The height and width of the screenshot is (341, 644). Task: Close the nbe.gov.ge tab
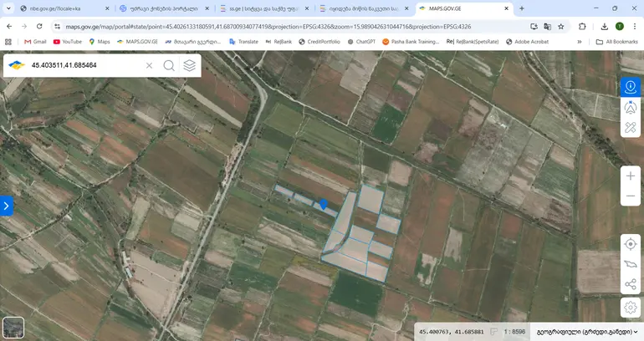107,8
